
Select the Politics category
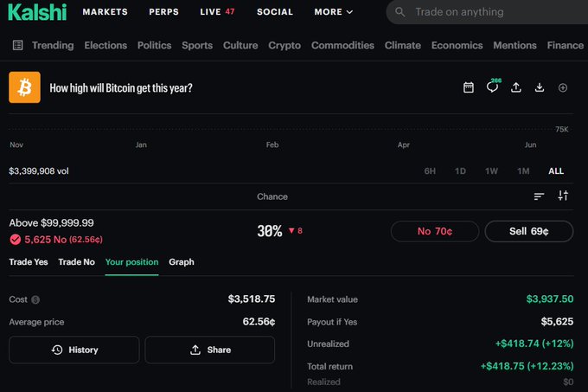[x=154, y=45]
